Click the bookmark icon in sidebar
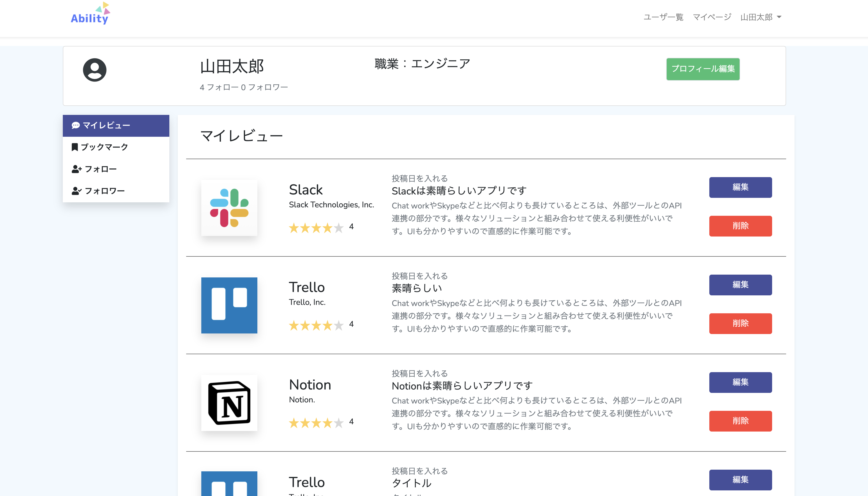Screen dimensions: 868x496 (75, 147)
